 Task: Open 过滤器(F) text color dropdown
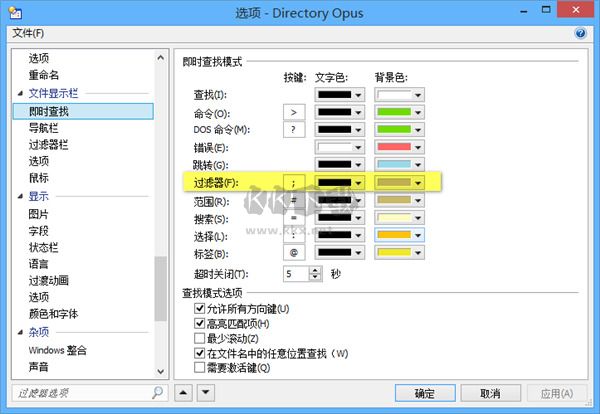(339, 183)
